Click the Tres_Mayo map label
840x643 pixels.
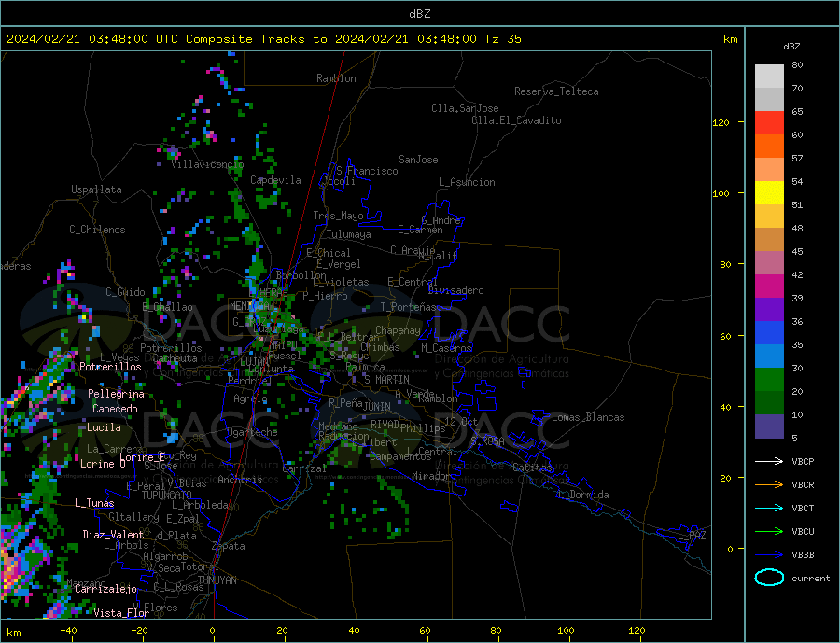[338, 216]
